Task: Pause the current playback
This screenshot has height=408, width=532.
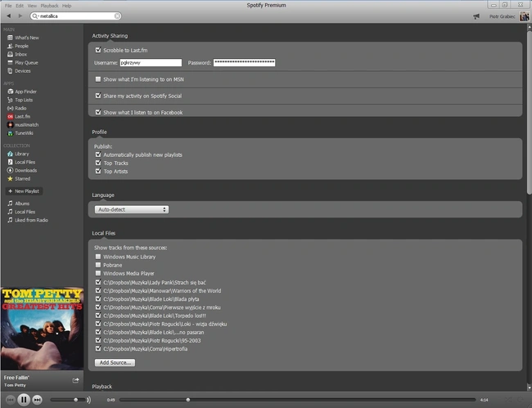Action: point(24,400)
